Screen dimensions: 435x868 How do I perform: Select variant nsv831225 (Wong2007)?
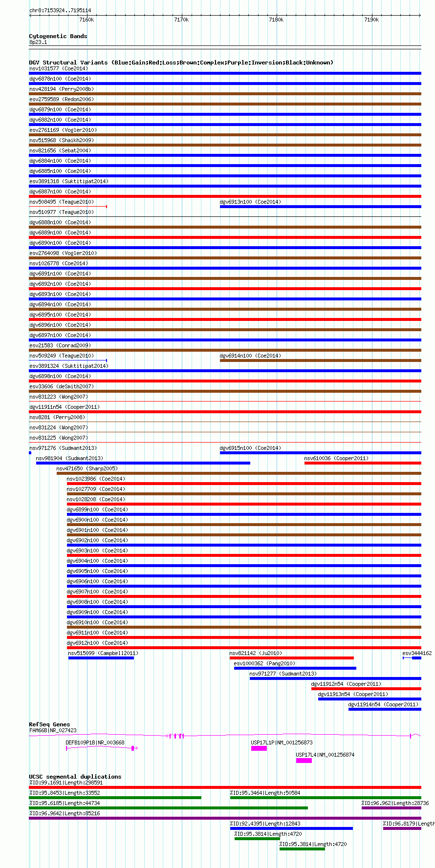(x=225, y=443)
